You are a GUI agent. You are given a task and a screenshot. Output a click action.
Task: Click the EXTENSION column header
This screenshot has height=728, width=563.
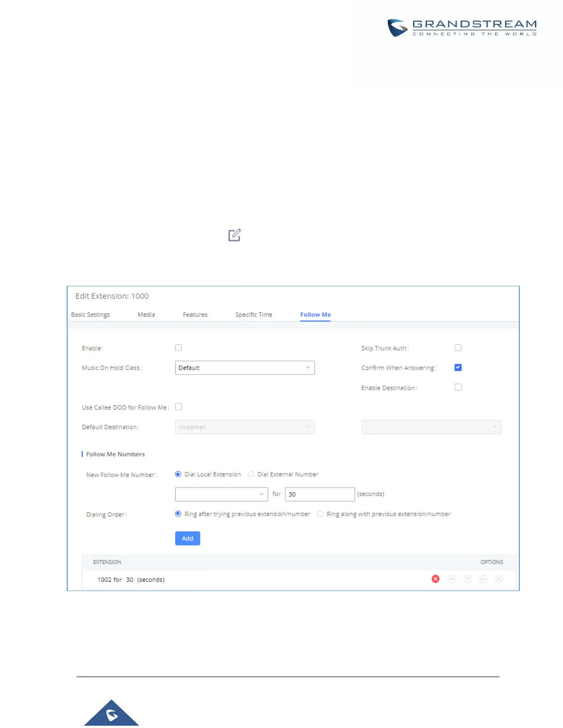107,562
